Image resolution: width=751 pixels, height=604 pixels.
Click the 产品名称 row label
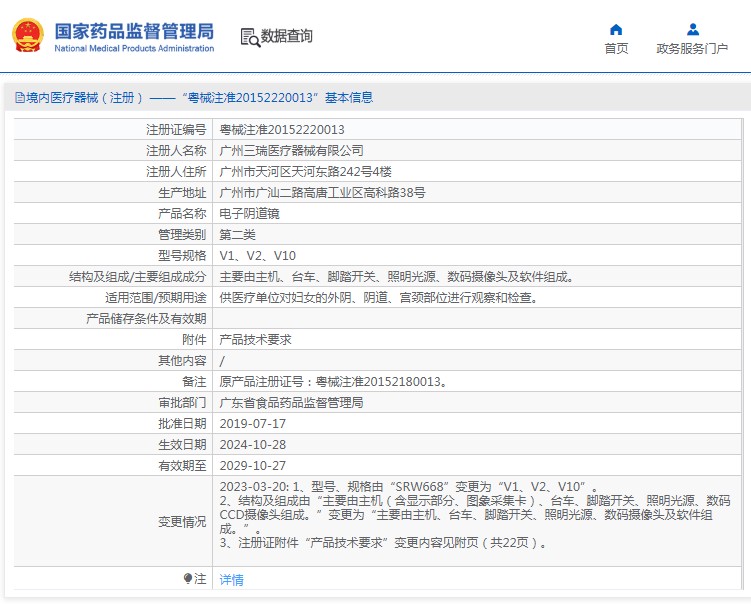click(182, 214)
